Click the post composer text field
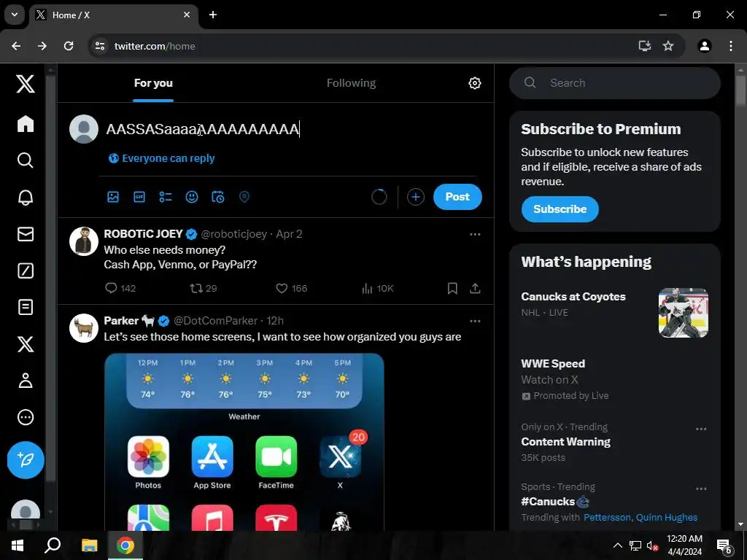Screen dimensions: 747x560 (x=290, y=129)
